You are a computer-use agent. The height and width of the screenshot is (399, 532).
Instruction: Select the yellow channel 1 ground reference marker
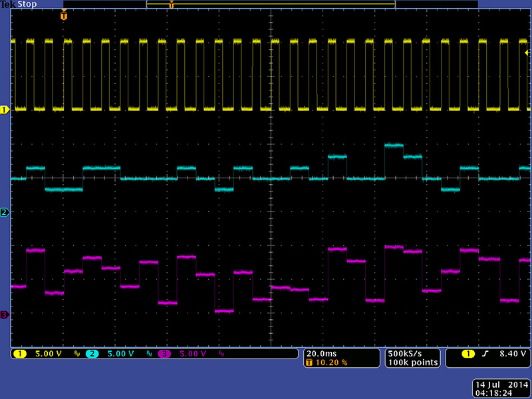coord(5,110)
